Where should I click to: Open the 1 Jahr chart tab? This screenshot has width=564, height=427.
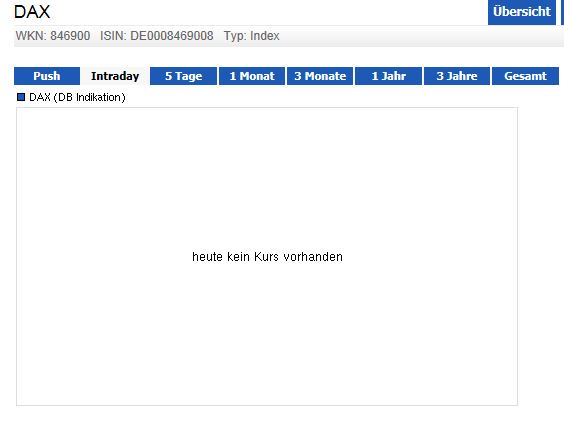click(388, 76)
